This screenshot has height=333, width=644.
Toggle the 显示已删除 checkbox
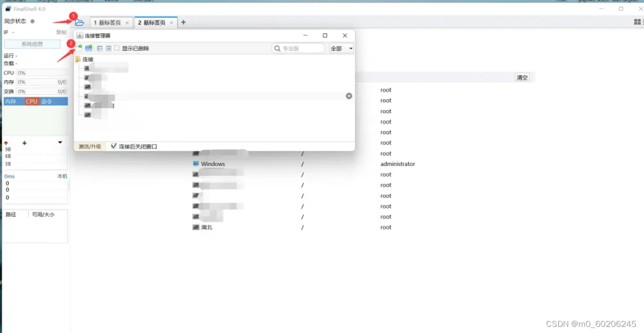(117, 48)
